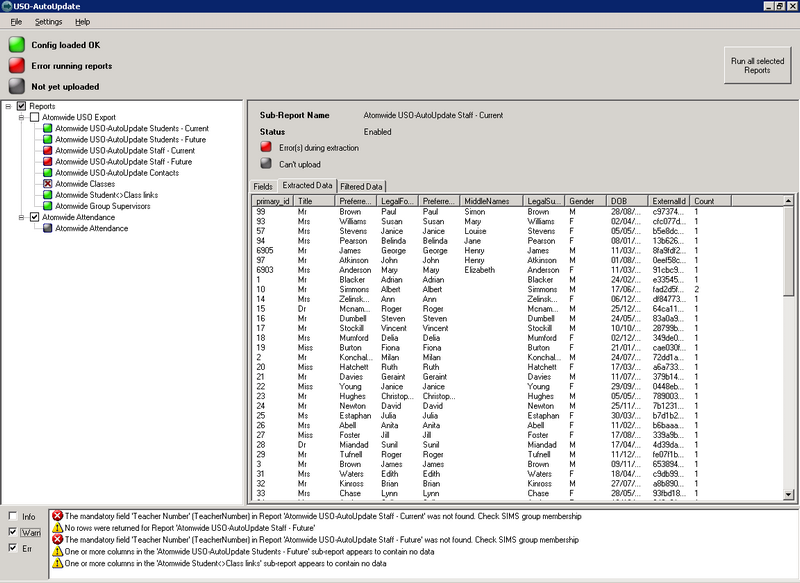This screenshot has width=800, height=583.
Task: Open the Settings menu
Action: (48, 22)
